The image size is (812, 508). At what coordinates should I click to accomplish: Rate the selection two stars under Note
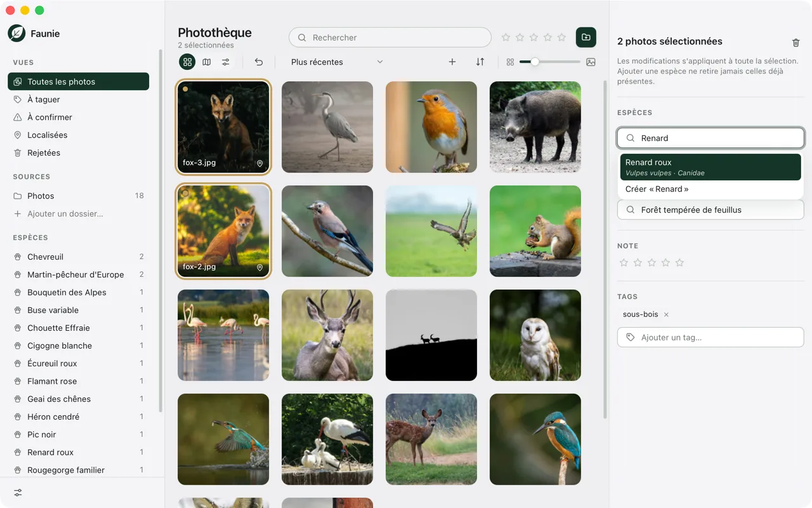pyautogui.click(x=638, y=262)
